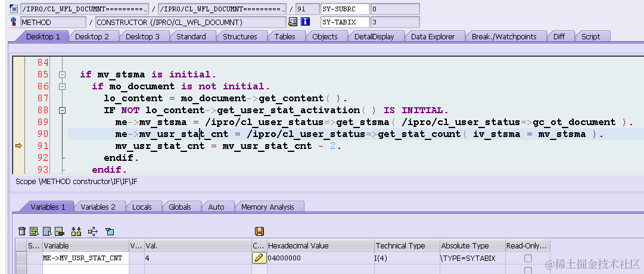Click the blue info icon near SY-TABIX
Viewport: 644px width, 274px height.
click(x=305, y=22)
